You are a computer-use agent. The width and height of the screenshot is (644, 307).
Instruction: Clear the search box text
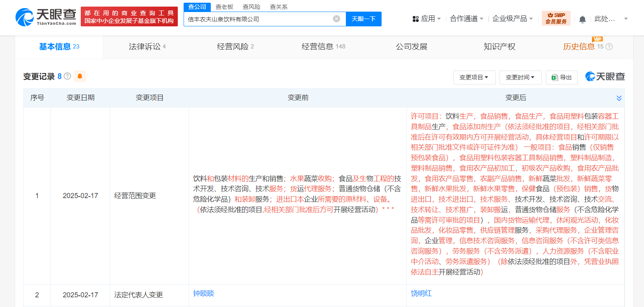coord(337,19)
